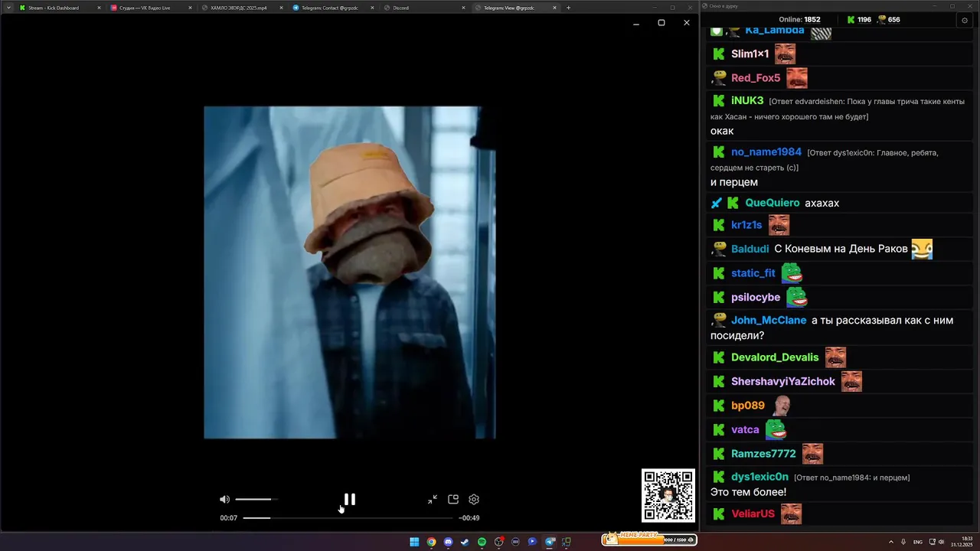This screenshot has height=551, width=980.
Task: Click username dys1exic0n in chat
Action: (x=759, y=476)
